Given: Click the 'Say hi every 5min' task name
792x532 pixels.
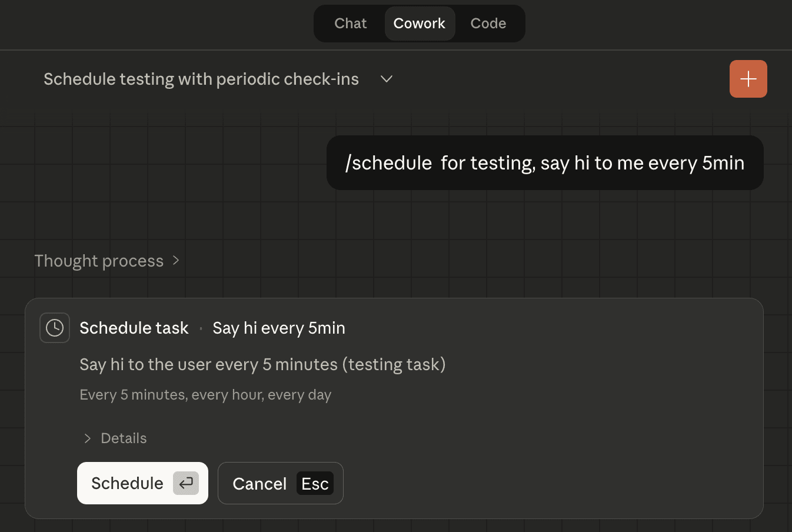Looking at the screenshot, I should 279,328.
